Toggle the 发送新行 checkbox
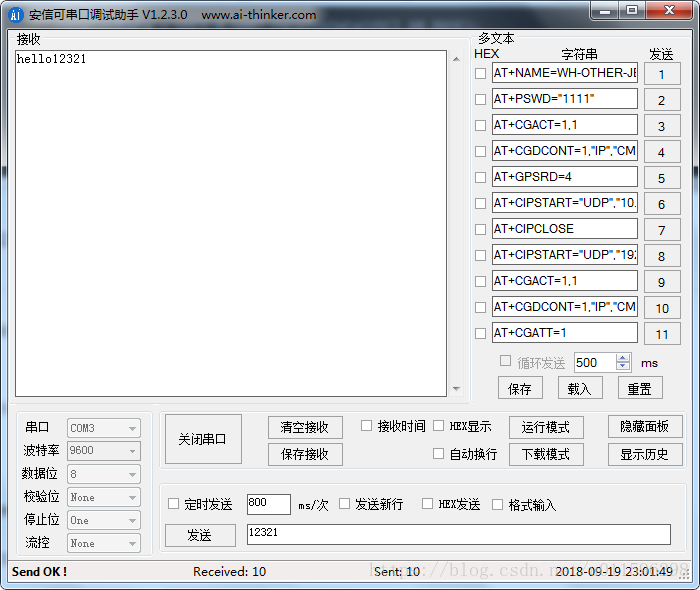This screenshot has height=590, width=700. click(x=344, y=504)
